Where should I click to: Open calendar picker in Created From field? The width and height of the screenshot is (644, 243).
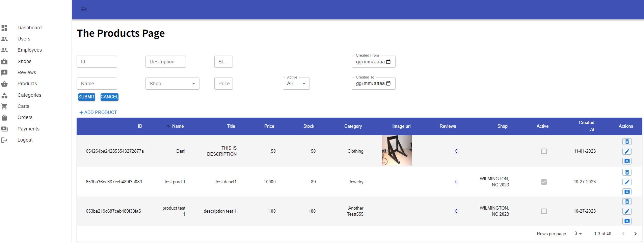(388, 62)
